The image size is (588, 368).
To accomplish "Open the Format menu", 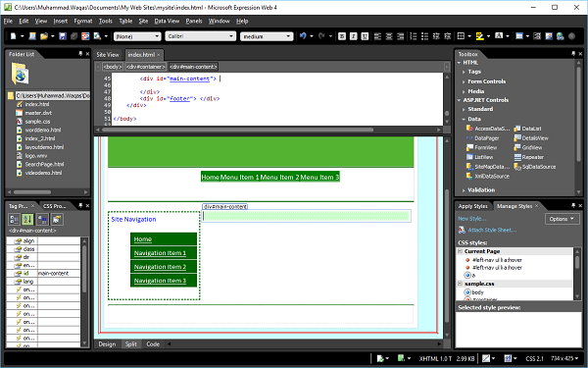I will point(83,21).
